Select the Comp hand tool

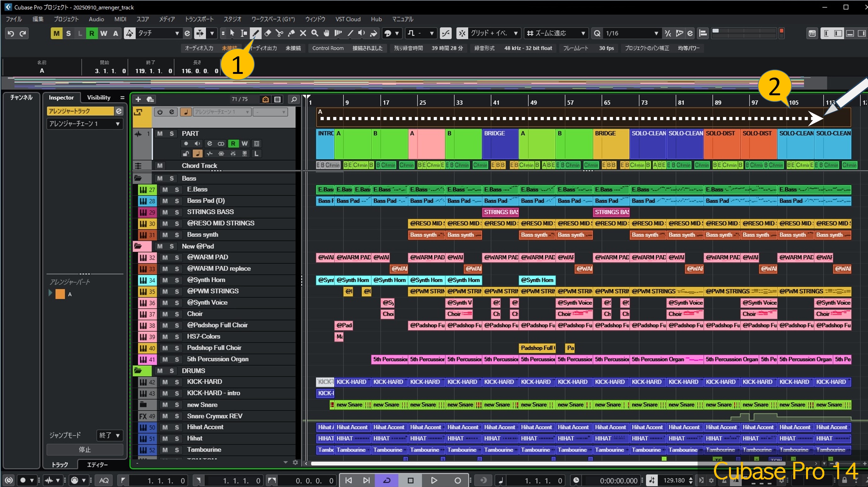(326, 33)
